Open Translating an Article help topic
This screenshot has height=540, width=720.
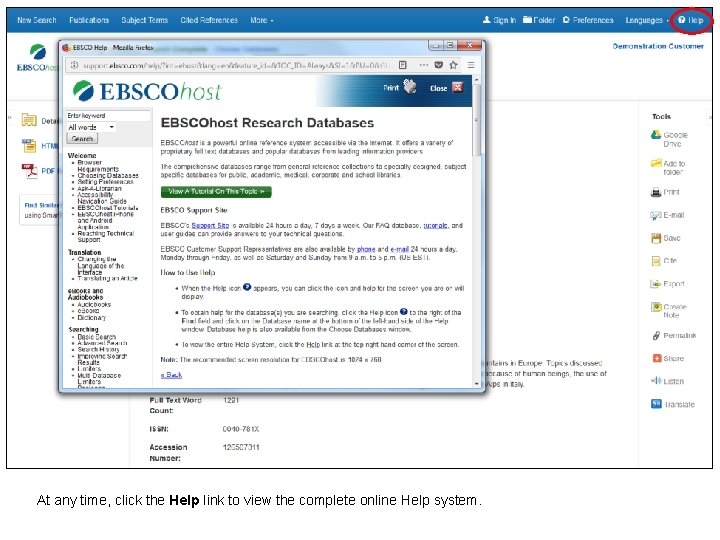(x=107, y=278)
